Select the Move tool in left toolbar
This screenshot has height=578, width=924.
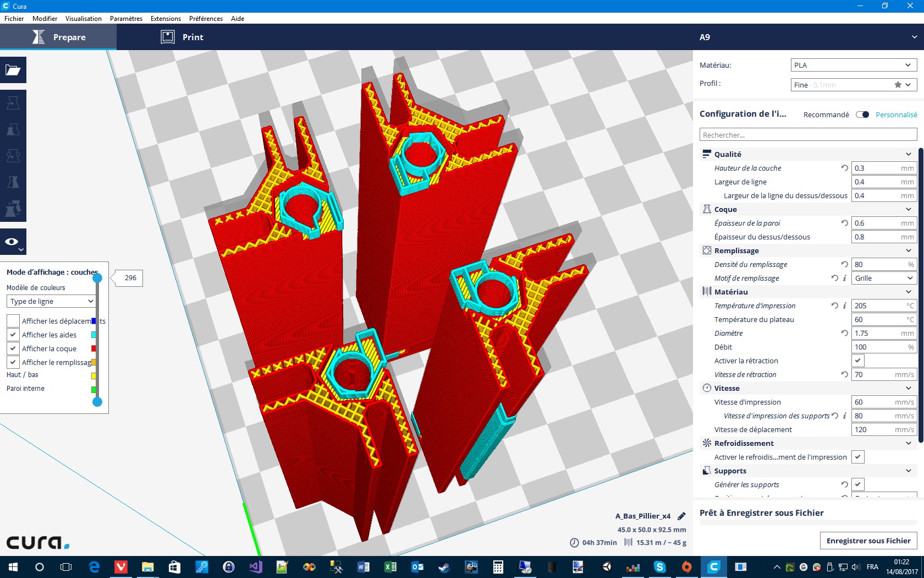pyautogui.click(x=13, y=103)
